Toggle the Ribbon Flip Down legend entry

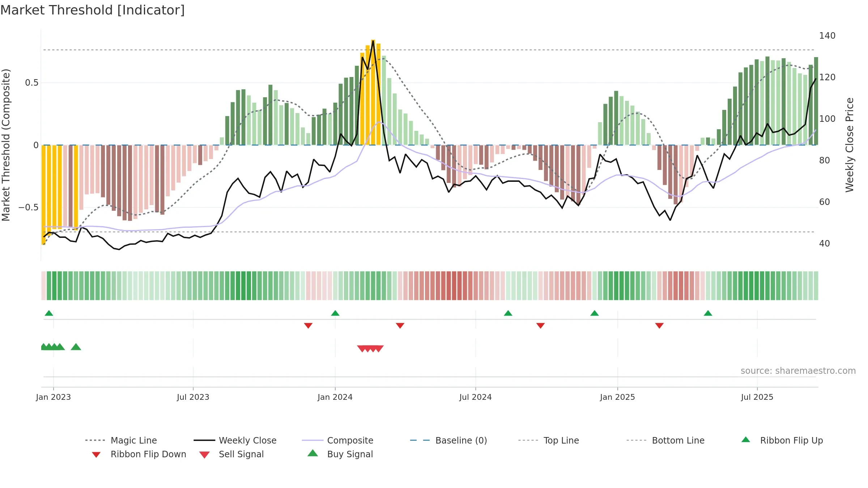point(139,454)
